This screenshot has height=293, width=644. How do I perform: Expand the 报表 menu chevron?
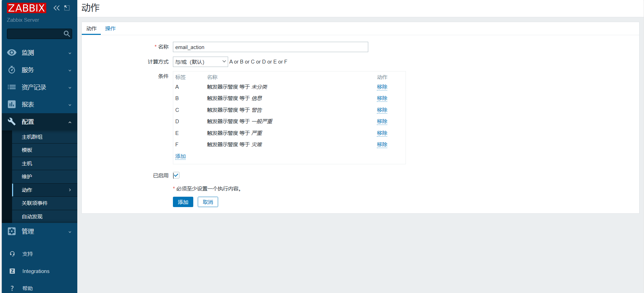pos(70,105)
